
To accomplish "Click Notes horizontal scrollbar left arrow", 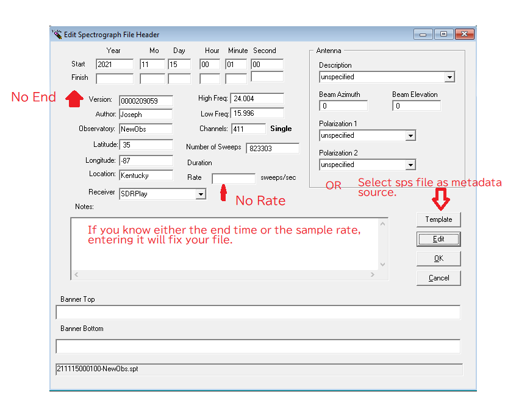I will coord(76,274).
